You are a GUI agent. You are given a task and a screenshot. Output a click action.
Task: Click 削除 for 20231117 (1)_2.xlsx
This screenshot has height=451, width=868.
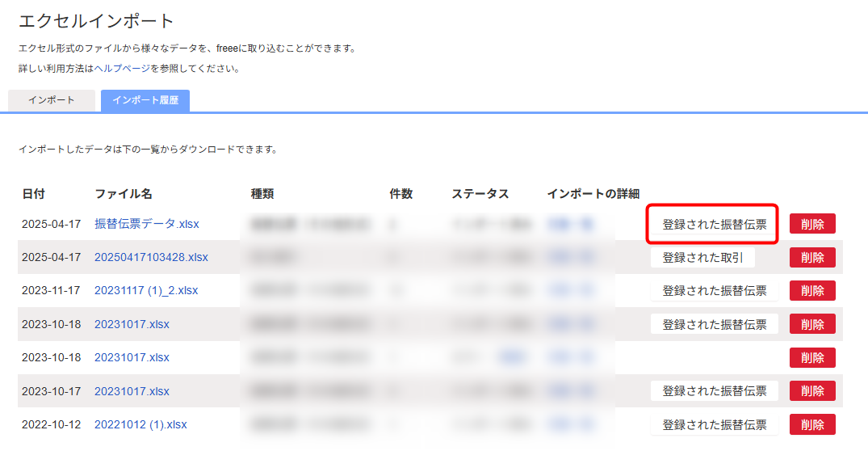[x=812, y=291]
